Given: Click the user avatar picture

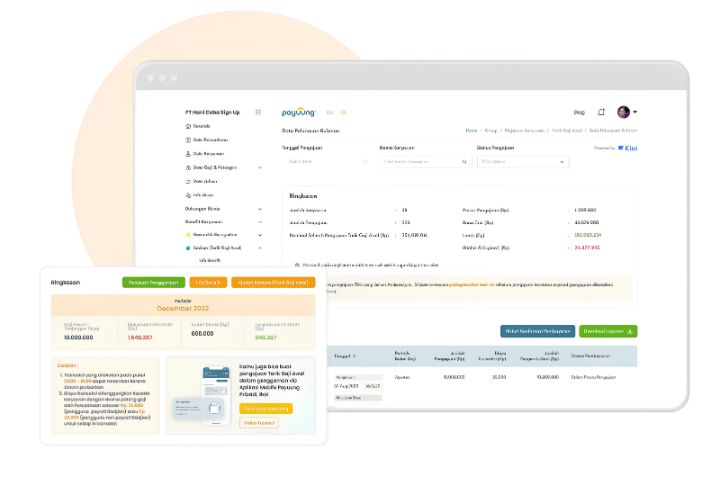Looking at the screenshot, I should click(x=623, y=112).
